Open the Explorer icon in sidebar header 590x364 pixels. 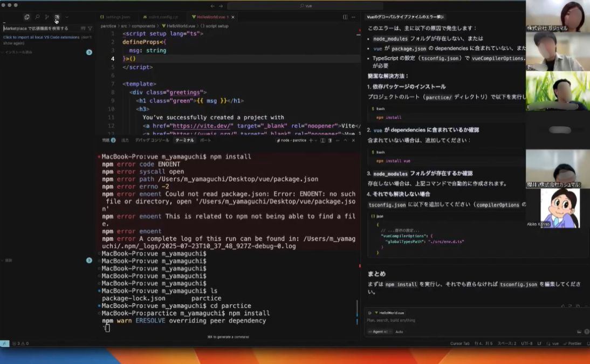[x=27, y=17]
